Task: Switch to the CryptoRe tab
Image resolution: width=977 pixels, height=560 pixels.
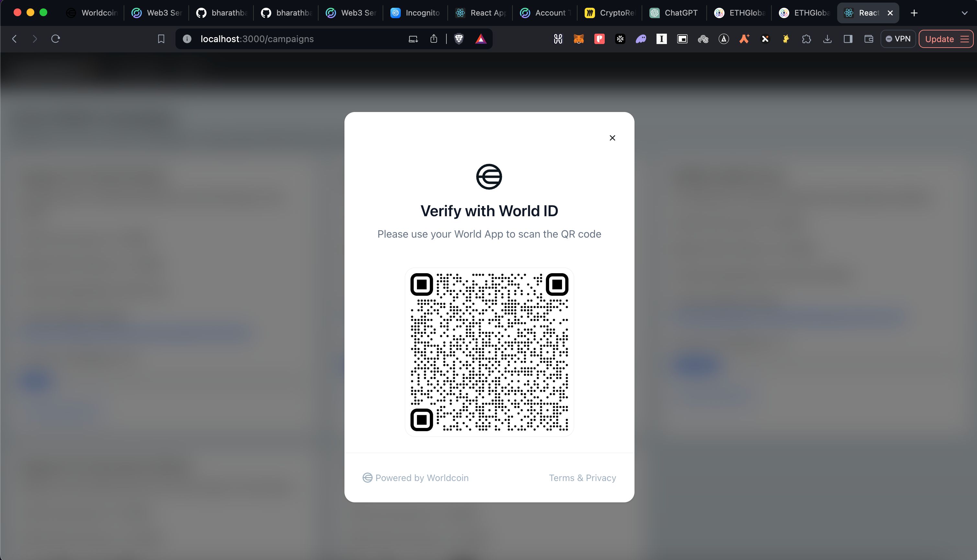Action: tap(610, 13)
